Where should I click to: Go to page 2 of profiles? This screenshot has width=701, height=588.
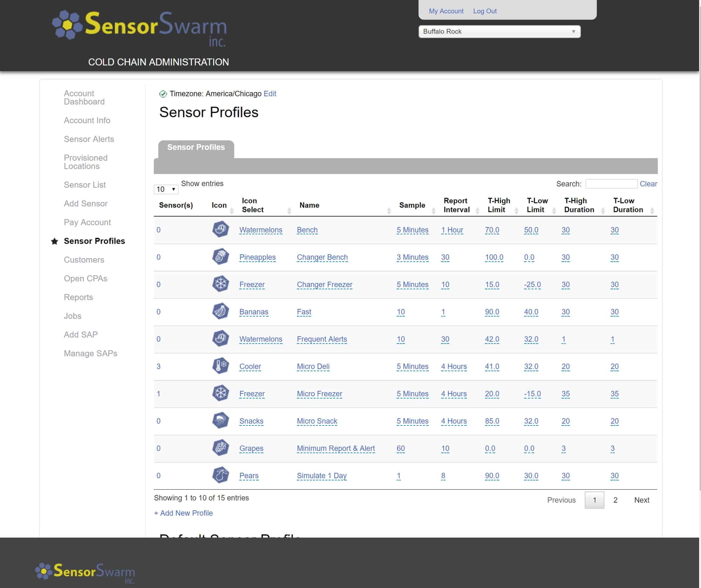[x=615, y=500]
